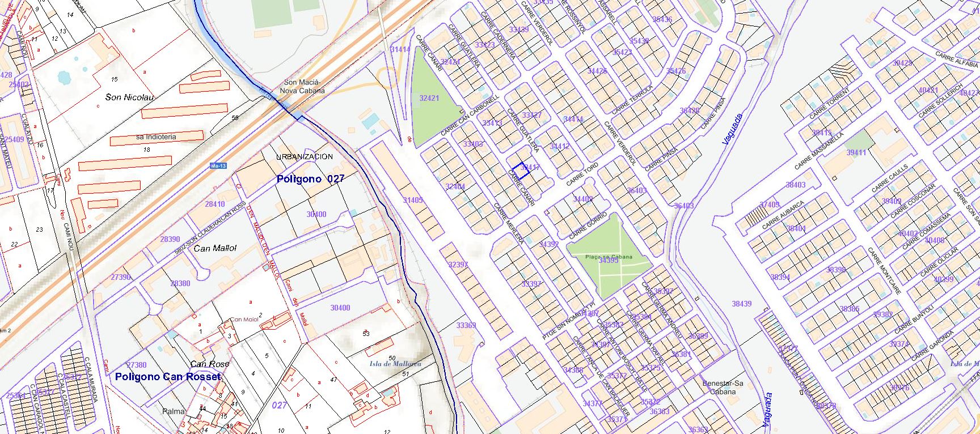Select block number 28410

[x=215, y=204]
